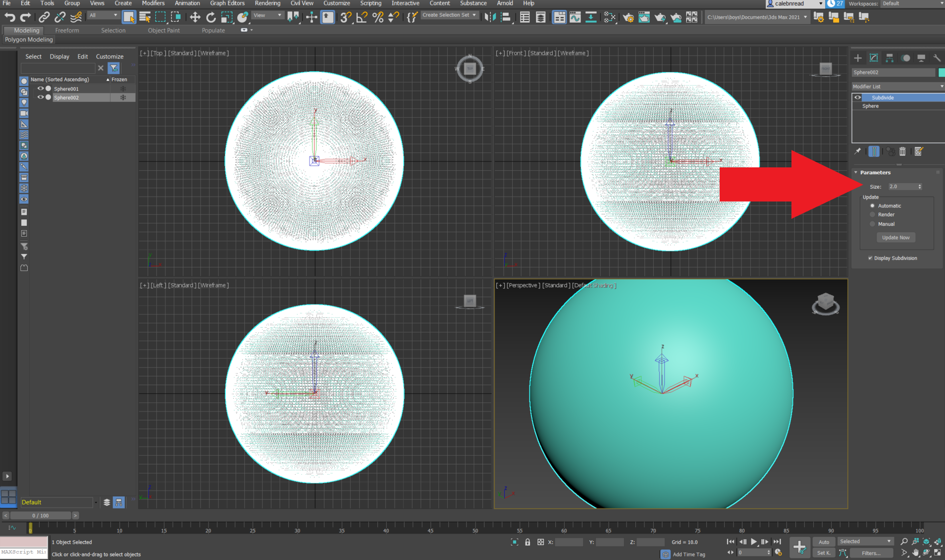Switch to the Freeform ribbon tab
Viewport: 945px width, 560px height.
click(67, 30)
